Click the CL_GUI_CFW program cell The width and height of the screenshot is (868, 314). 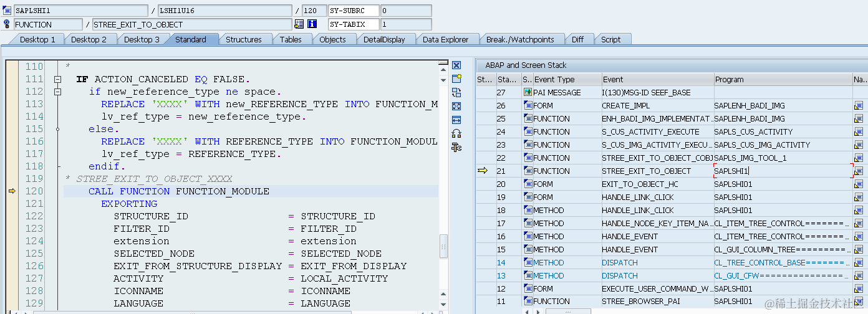pos(783,275)
